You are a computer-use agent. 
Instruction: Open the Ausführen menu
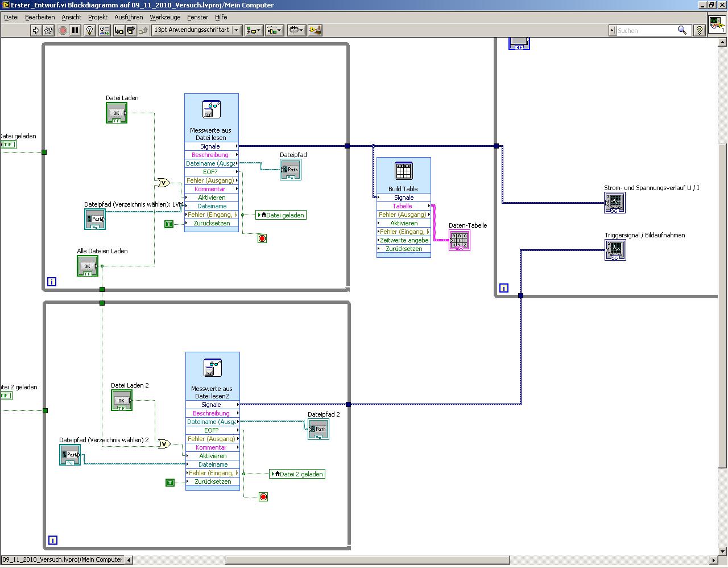pos(129,17)
